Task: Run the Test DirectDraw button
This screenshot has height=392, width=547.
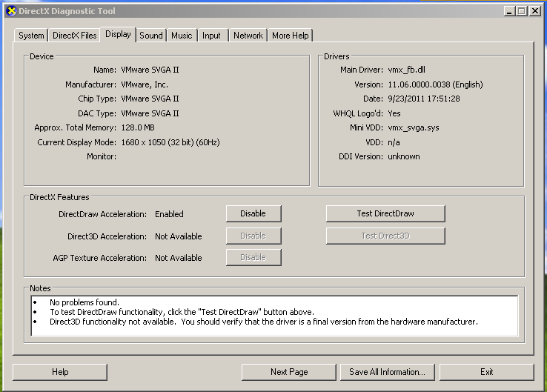Action: click(x=385, y=213)
